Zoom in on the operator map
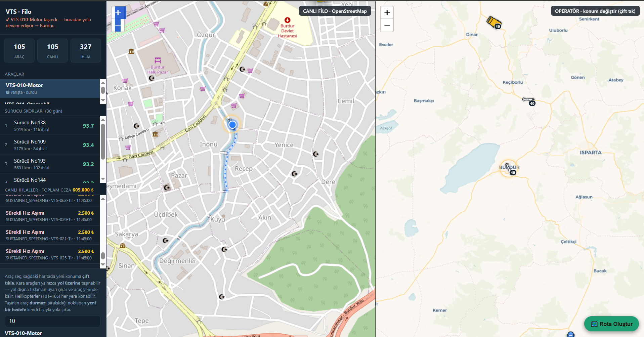The image size is (644, 337). [x=387, y=13]
